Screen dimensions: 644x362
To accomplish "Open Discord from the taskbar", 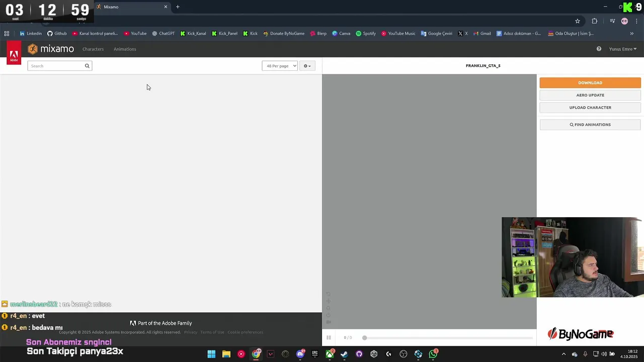I will pyautogui.click(x=300, y=354).
